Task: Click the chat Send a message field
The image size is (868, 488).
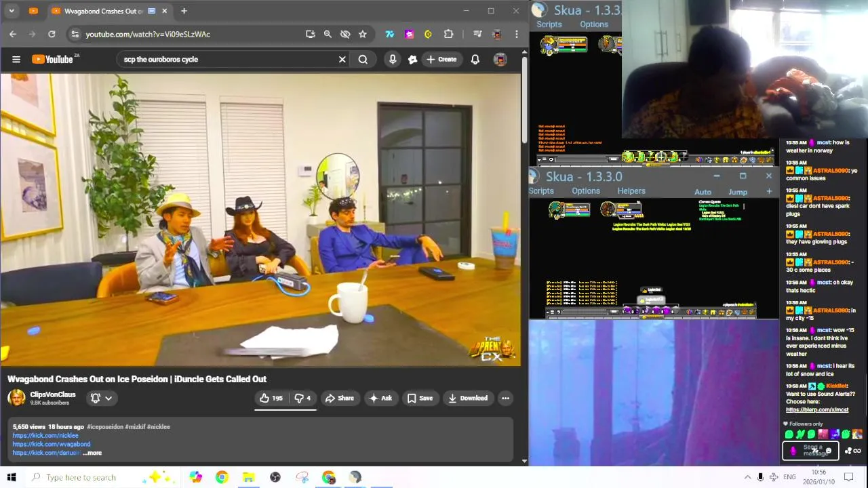Action: tap(811, 451)
